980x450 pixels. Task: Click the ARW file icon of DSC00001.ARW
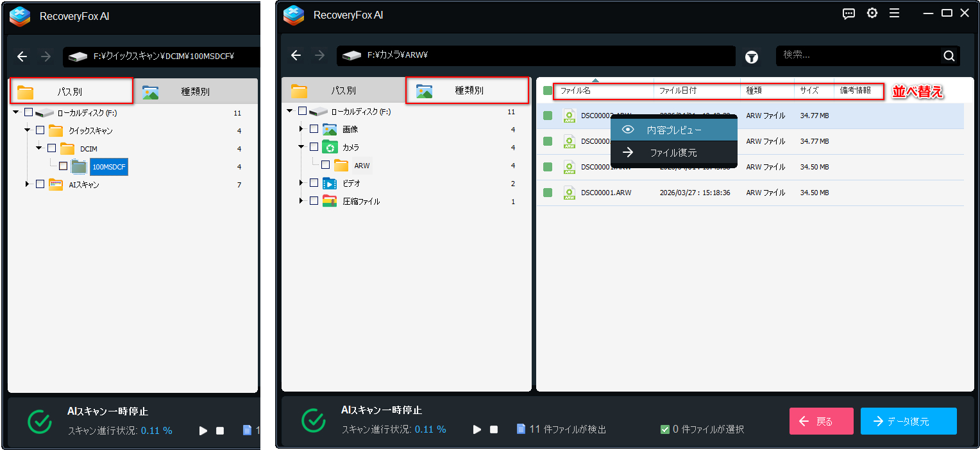click(x=569, y=193)
